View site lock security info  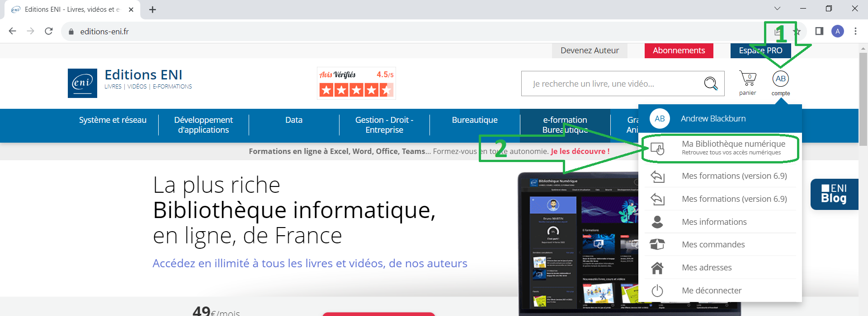[x=71, y=32]
